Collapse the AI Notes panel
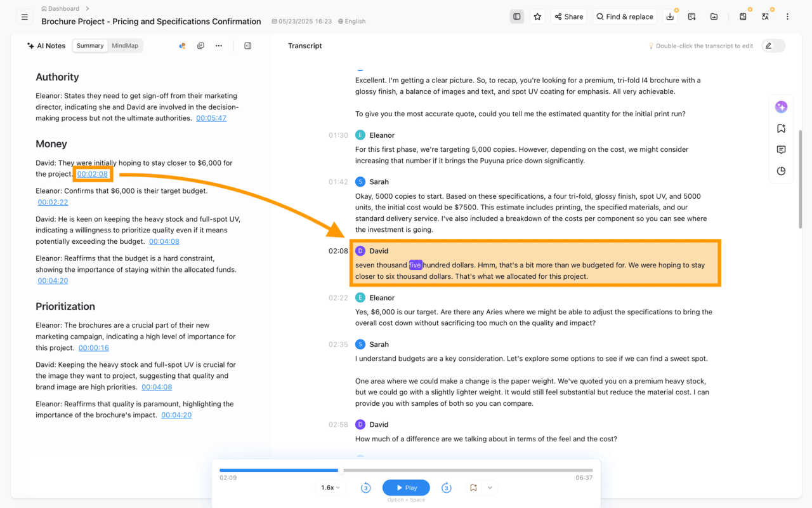 coord(248,46)
